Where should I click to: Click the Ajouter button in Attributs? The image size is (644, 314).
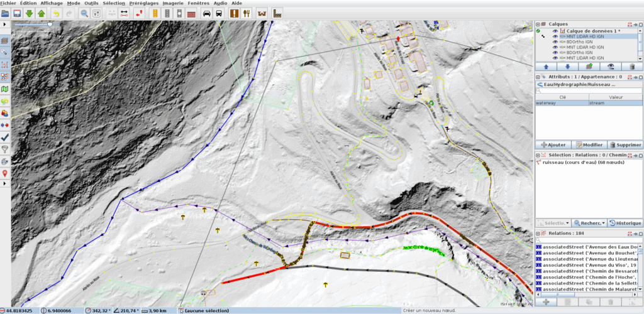pos(553,144)
